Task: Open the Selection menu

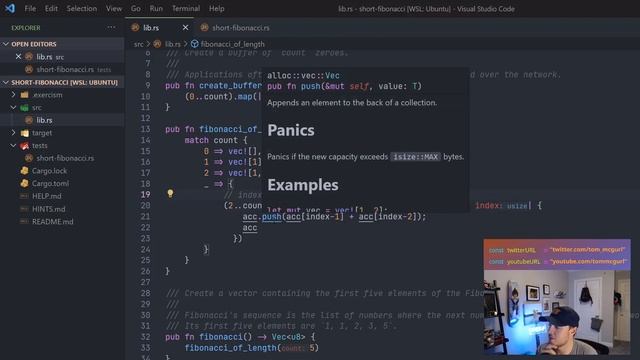Action: (x=82, y=9)
